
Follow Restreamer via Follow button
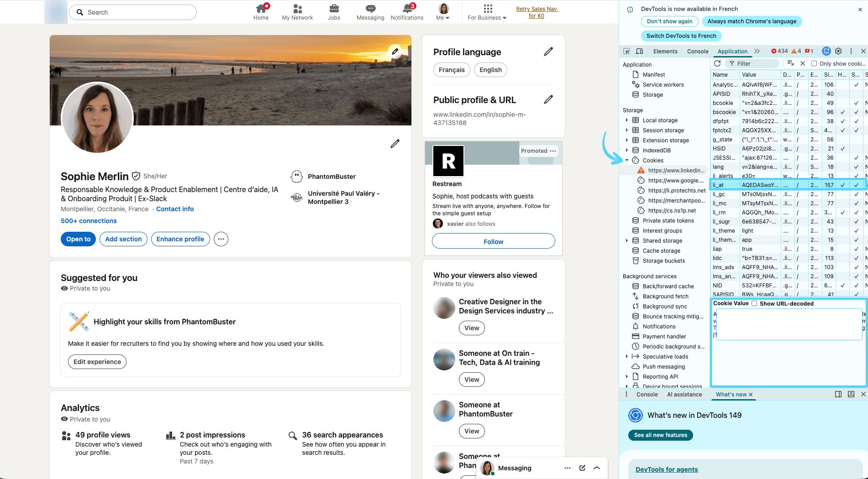[x=494, y=241]
